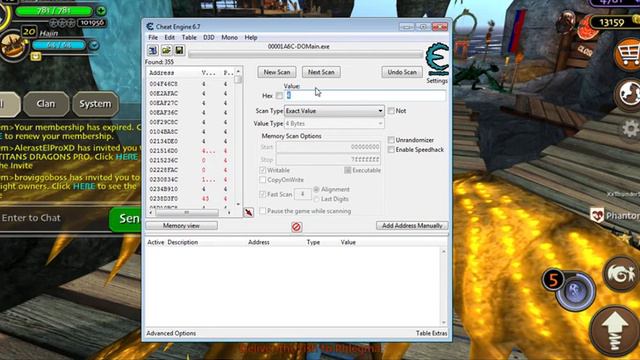This screenshot has height=360, width=640.
Task: Click the save floppy disk icon
Action: [179, 50]
